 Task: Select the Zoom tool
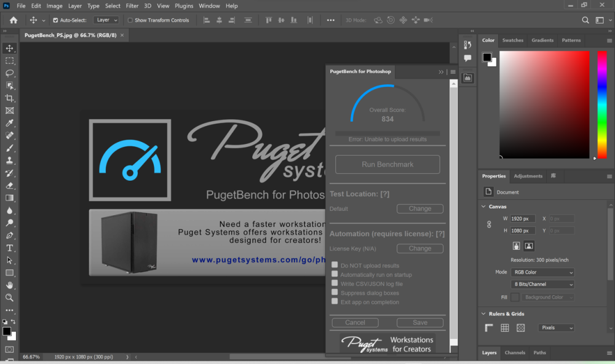pyautogui.click(x=9, y=298)
